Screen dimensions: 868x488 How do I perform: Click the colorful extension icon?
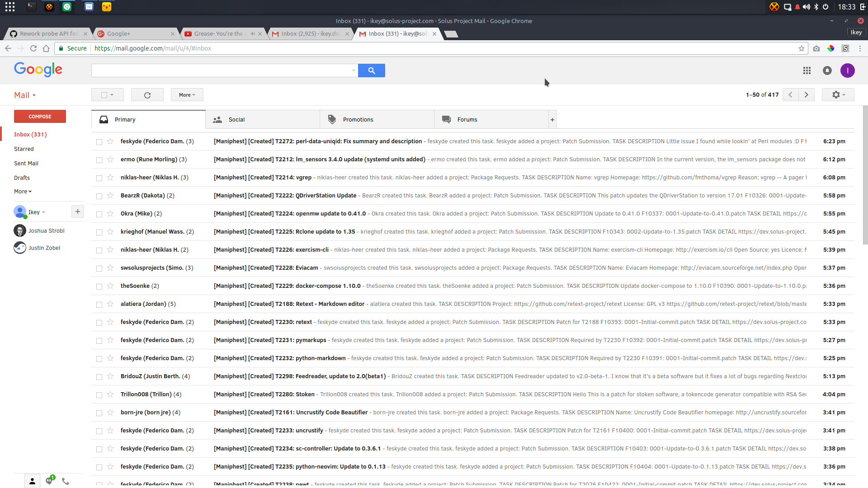coord(831,48)
